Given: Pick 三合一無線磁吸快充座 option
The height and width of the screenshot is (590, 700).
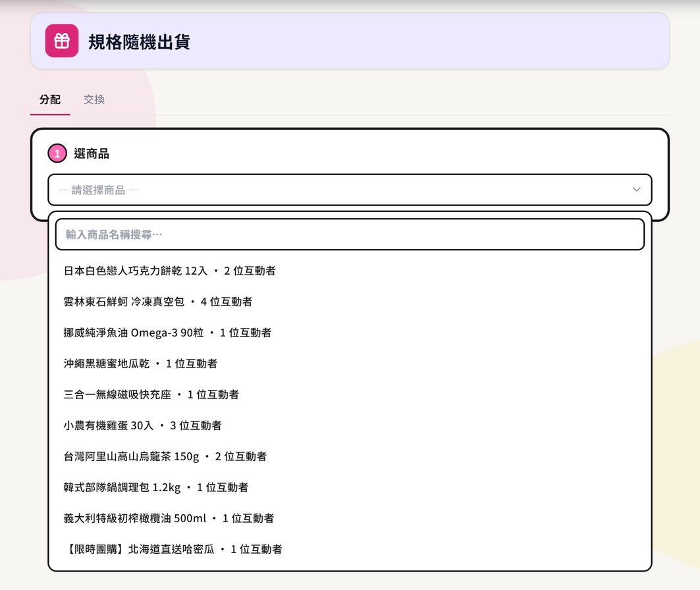Looking at the screenshot, I should coord(350,394).
